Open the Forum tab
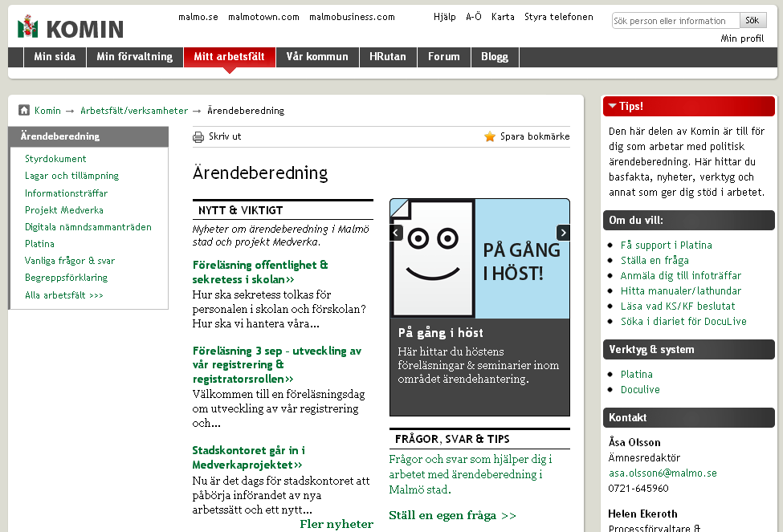 tap(444, 57)
